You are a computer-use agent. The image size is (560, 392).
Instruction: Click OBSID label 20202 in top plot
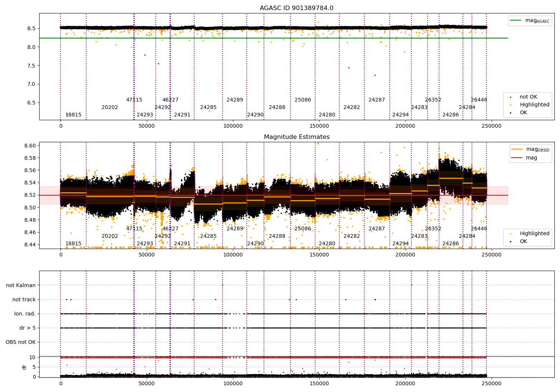[x=110, y=108]
